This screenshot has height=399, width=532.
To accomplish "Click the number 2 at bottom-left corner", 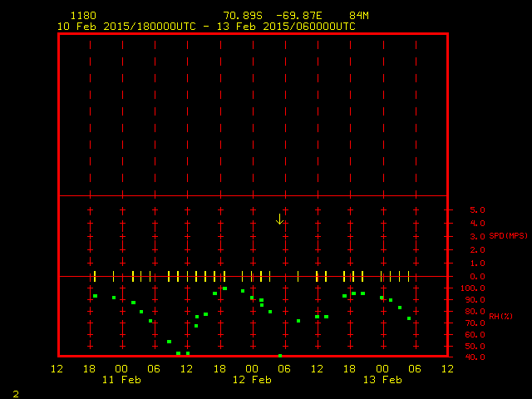I will (16, 392).
